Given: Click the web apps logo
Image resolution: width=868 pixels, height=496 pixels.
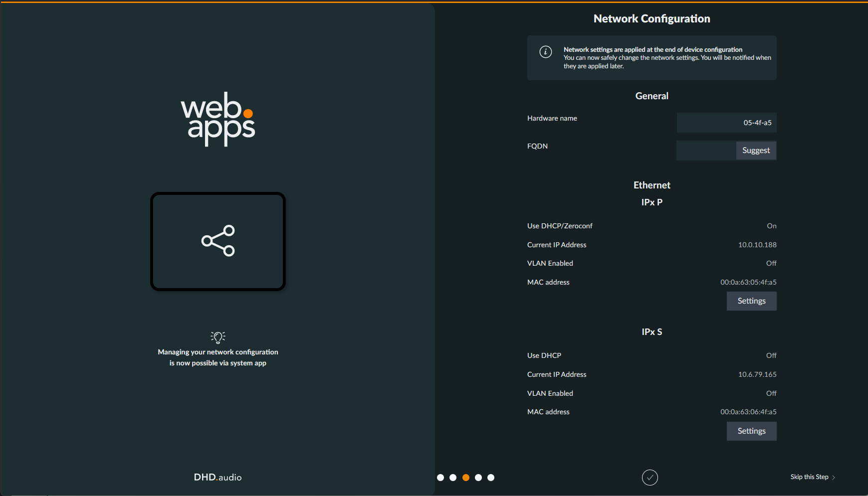Looking at the screenshot, I should click(x=218, y=119).
